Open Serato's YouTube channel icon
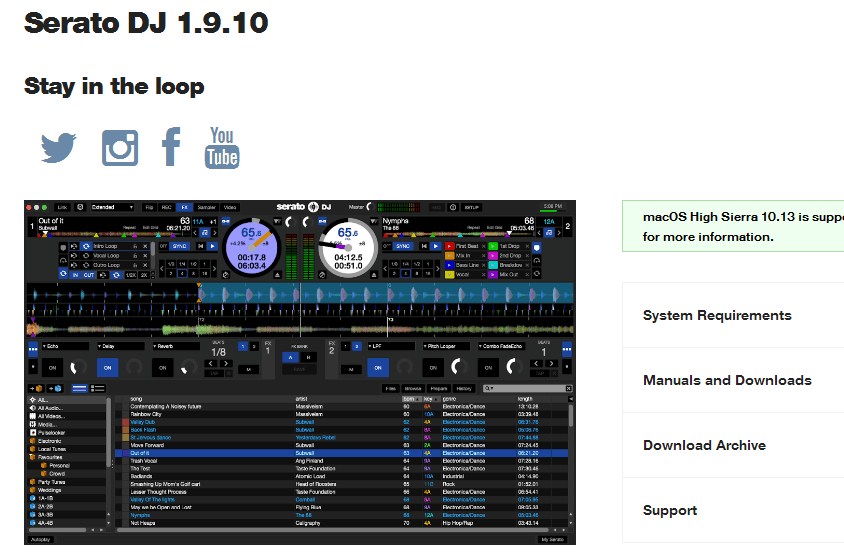Image resolution: width=844 pixels, height=559 pixels. point(222,148)
